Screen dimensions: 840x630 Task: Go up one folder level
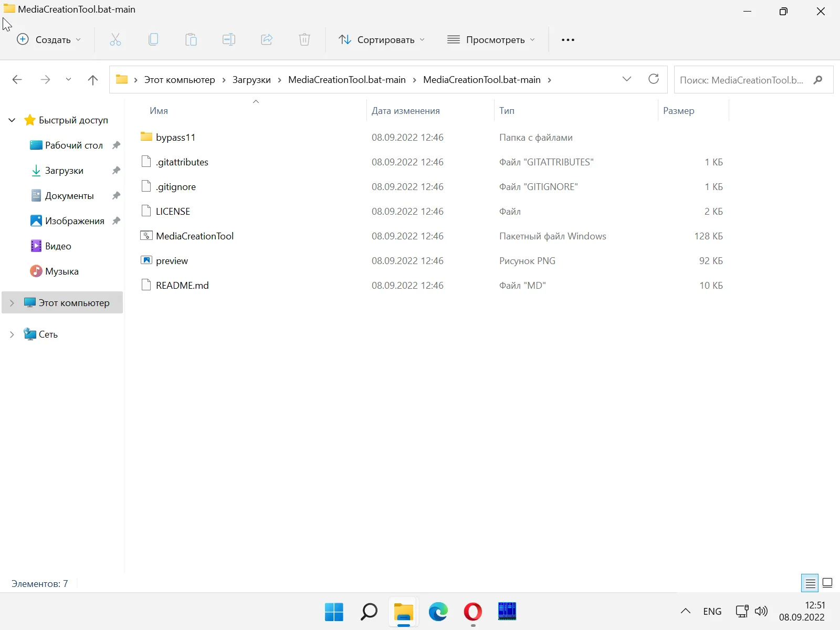[x=93, y=80]
